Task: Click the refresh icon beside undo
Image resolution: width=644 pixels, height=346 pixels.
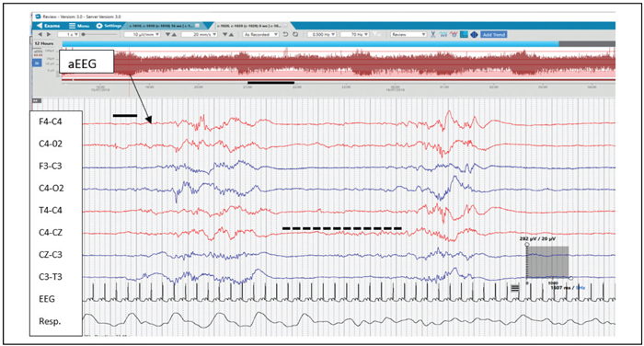Action: click(295, 35)
